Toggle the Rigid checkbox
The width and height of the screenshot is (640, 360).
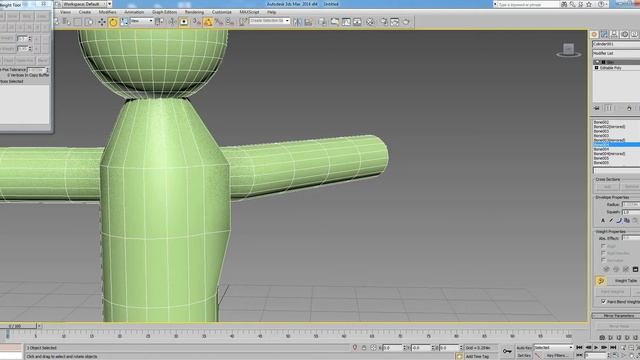[603, 246]
